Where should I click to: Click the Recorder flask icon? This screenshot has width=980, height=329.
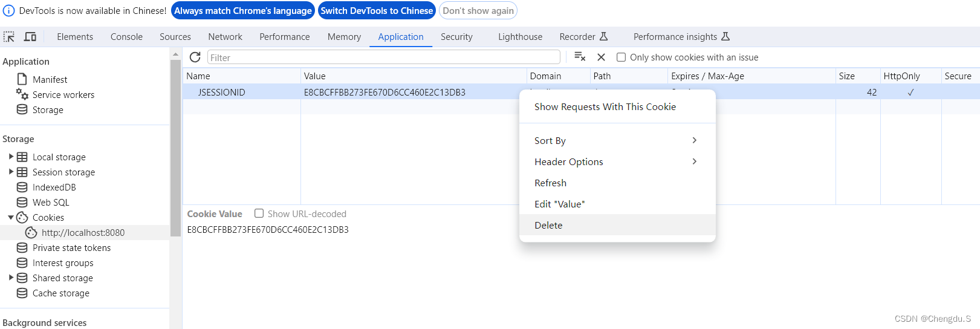click(603, 36)
